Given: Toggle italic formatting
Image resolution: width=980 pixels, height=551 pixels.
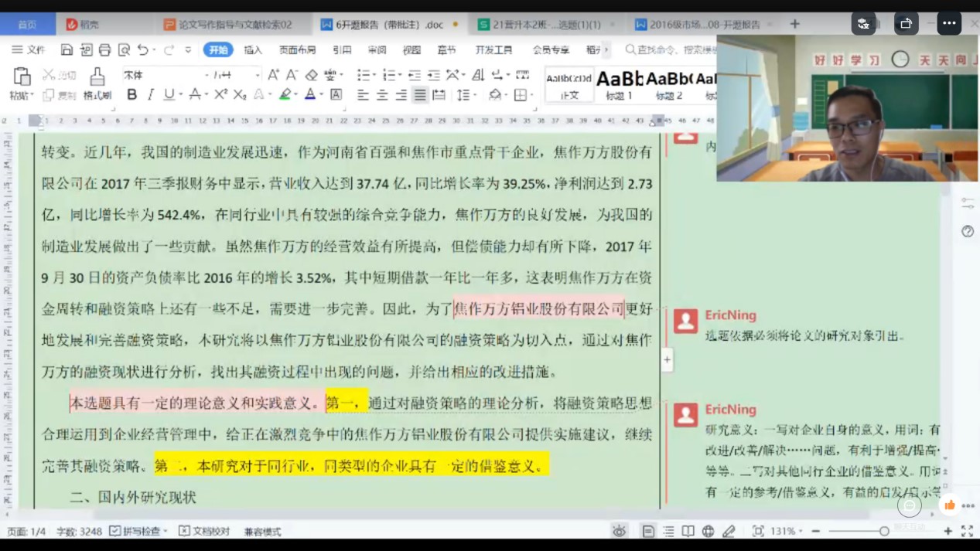Looking at the screenshot, I should point(150,95).
